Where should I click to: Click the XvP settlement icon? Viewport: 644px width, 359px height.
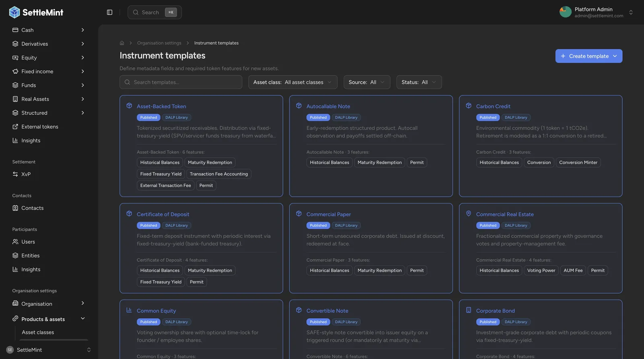pos(15,174)
